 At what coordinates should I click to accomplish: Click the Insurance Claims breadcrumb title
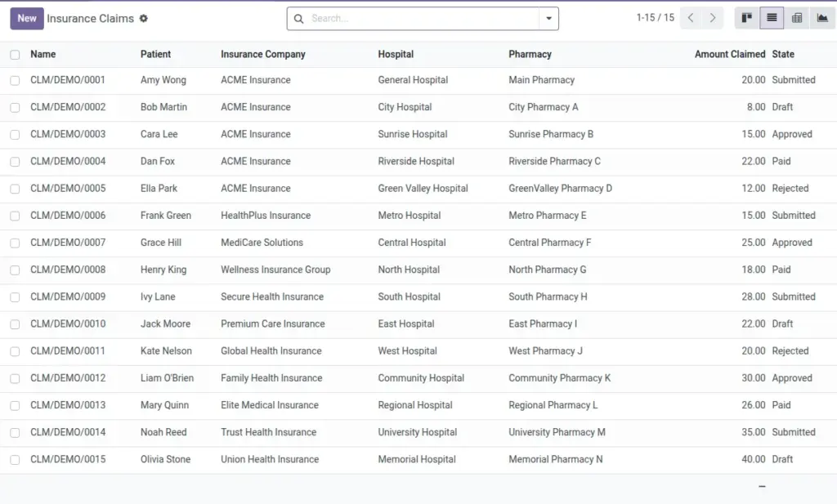point(90,18)
